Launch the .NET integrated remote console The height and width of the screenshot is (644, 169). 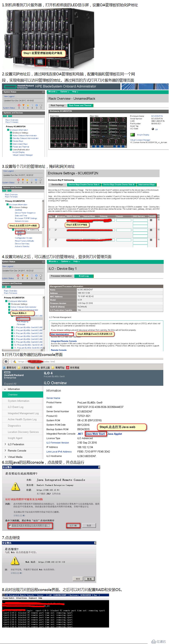click(x=80, y=434)
